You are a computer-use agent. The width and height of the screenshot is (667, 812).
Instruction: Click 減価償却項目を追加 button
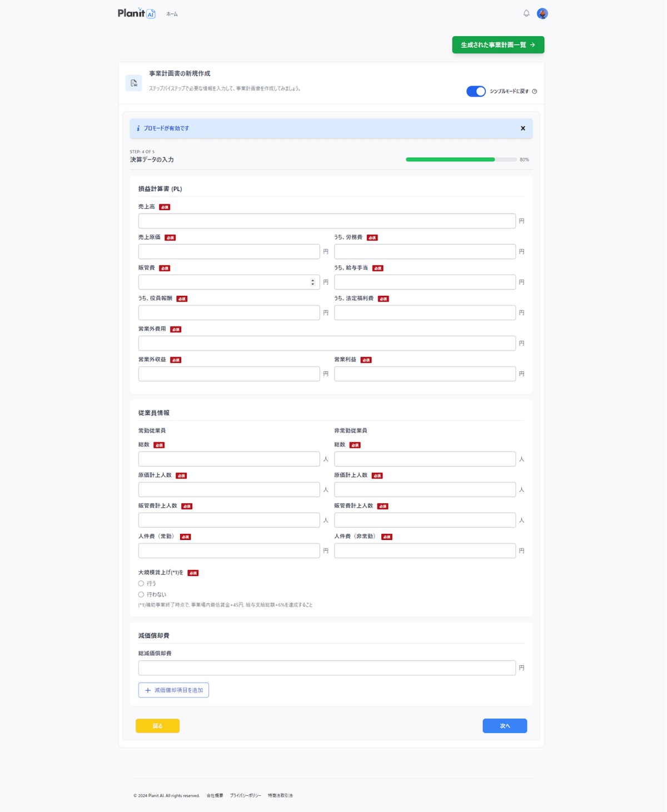pyautogui.click(x=173, y=690)
